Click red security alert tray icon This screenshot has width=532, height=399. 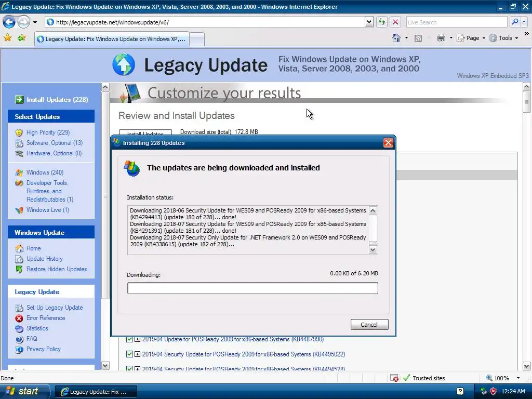(494, 391)
